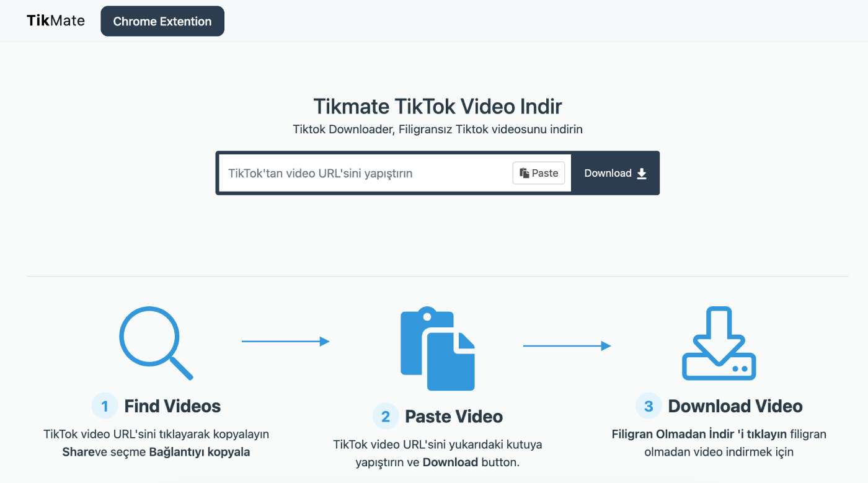Click the 'Tikmate TikTok Video Indir' title
868x483 pixels.
[x=438, y=106]
